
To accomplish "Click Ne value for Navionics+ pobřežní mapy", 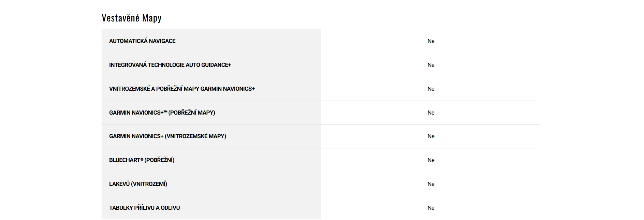I will pyautogui.click(x=431, y=113).
